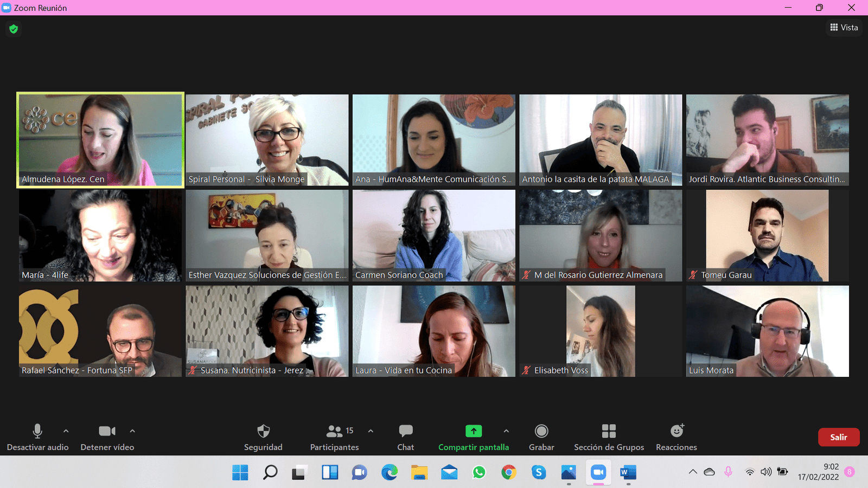Select Luis Morata's video tile
This screenshot has width=868, height=488.
pos(767,331)
